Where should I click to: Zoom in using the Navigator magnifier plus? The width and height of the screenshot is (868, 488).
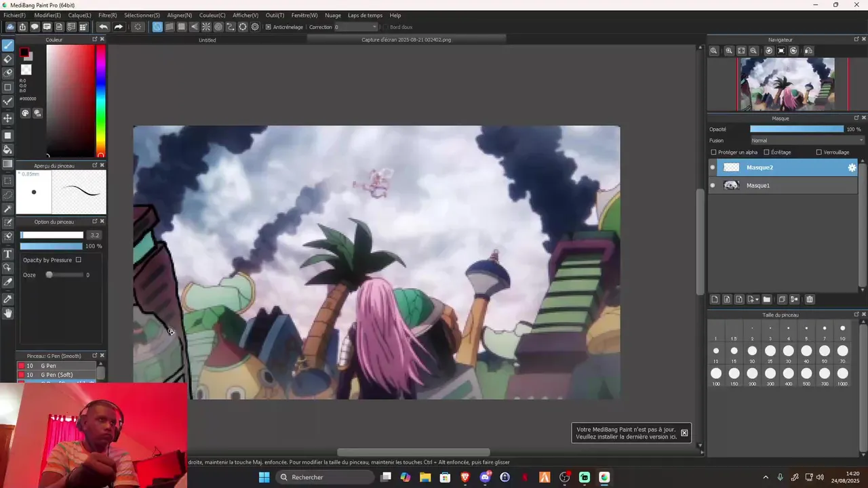[x=729, y=51]
